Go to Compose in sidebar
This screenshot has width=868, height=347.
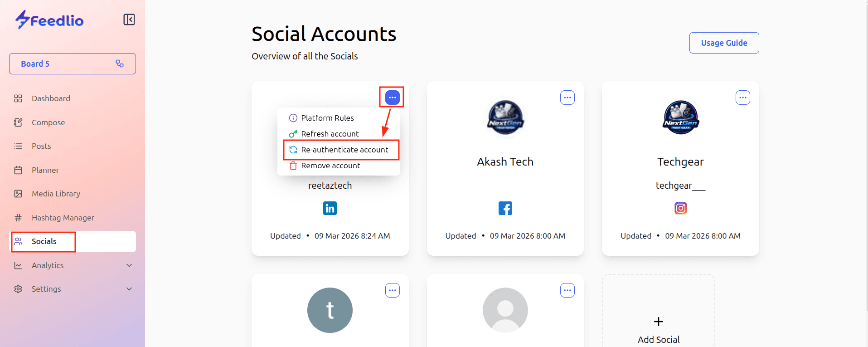(48, 122)
